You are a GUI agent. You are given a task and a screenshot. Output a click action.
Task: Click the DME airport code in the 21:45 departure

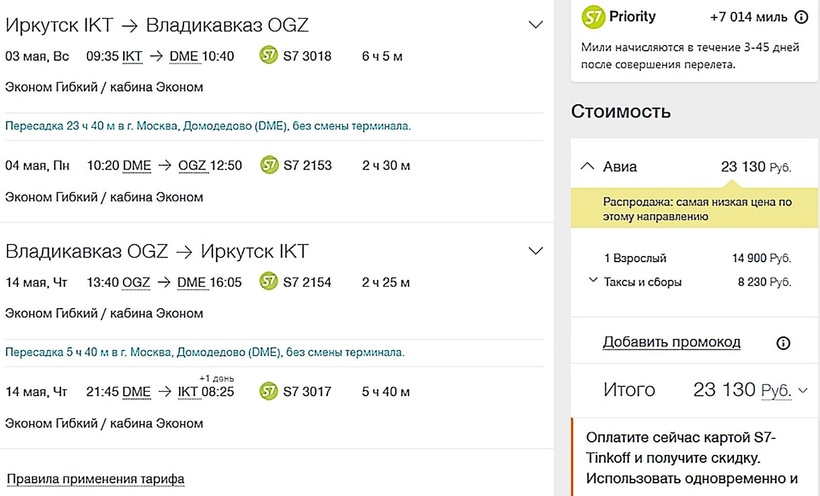coord(136,391)
